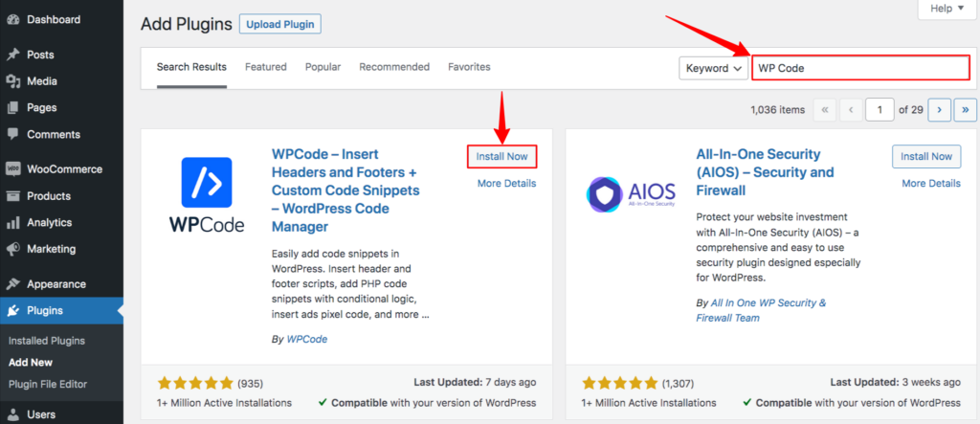Click the Dashboard gauge icon
Screen dimensions: 980x424
pyautogui.click(x=13, y=19)
